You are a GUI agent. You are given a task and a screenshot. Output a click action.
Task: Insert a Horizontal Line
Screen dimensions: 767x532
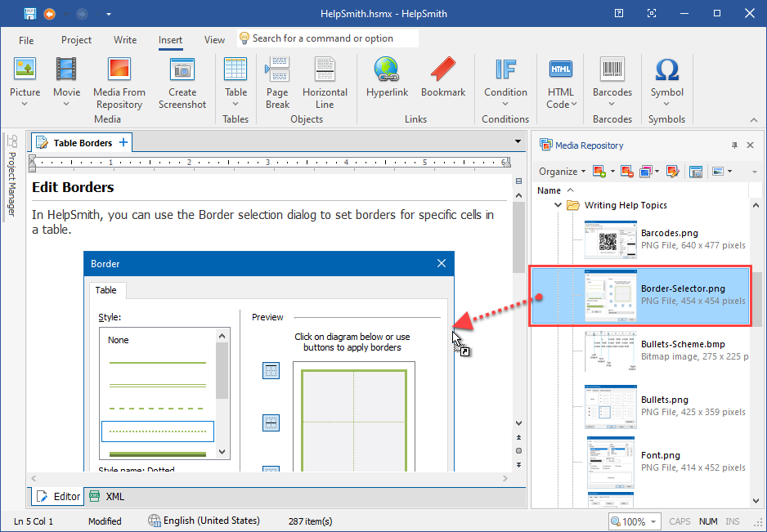(325, 69)
